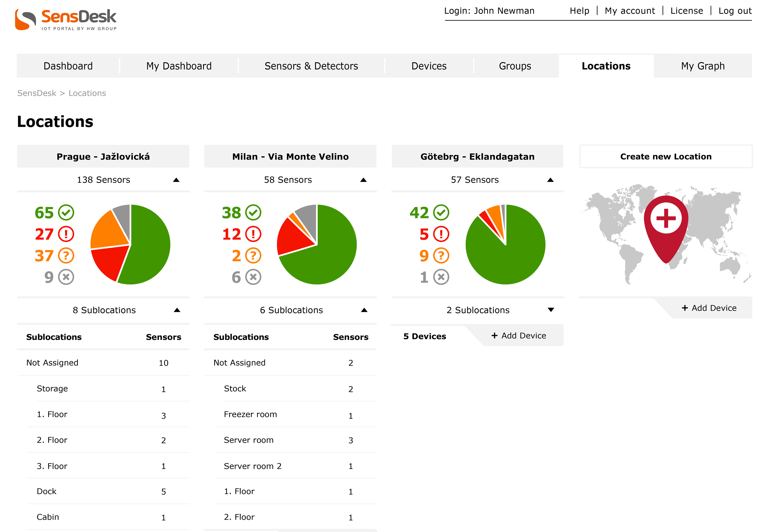Collapse the Milan 6 Sublocations list
Viewport: 759px width, 532px height.
tap(364, 310)
